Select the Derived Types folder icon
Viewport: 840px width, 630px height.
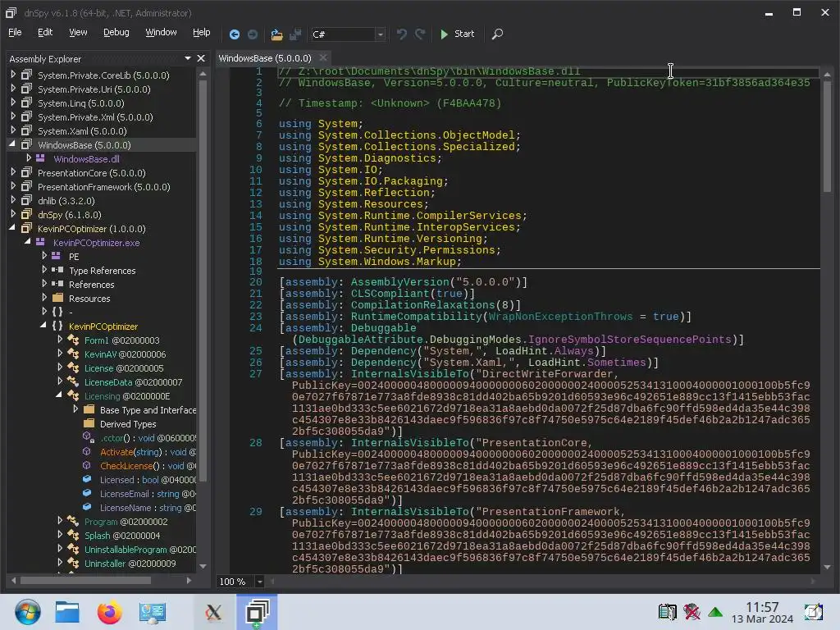pyautogui.click(x=89, y=423)
